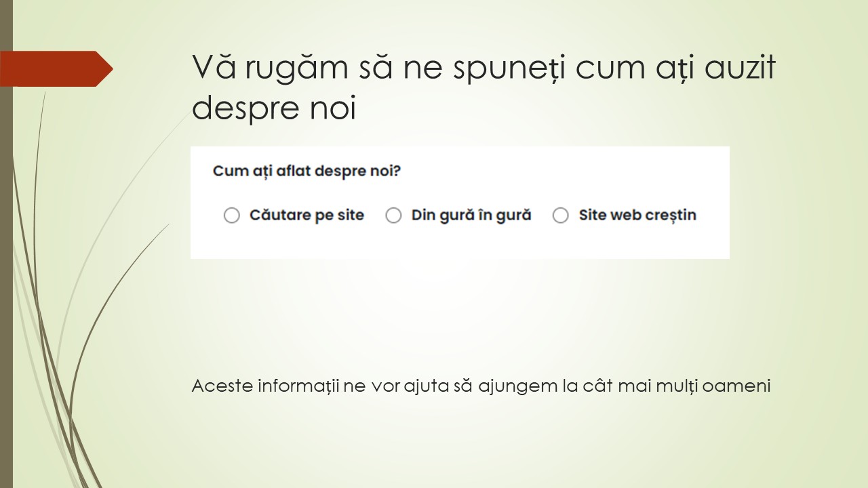Click the caption about ajungem la oameni
868x488 pixels.
pyautogui.click(x=482, y=384)
